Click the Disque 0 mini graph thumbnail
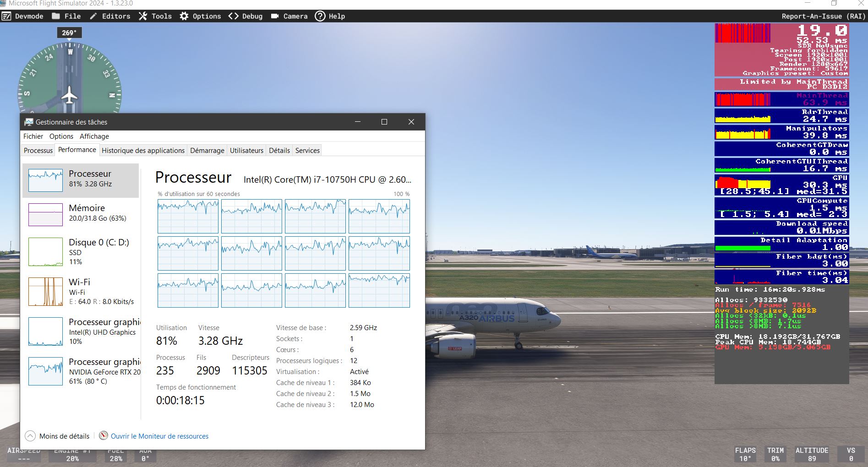The image size is (868, 467). [x=45, y=251]
